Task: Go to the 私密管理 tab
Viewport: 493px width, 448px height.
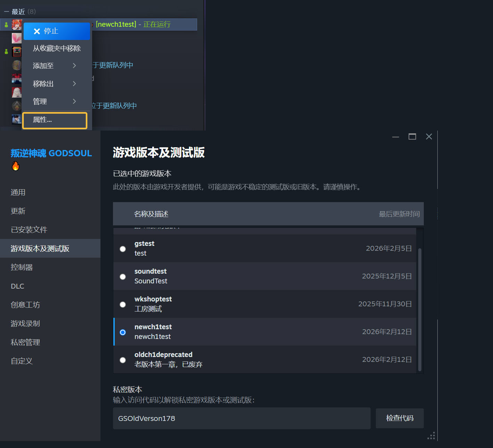Action: (50, 342)
